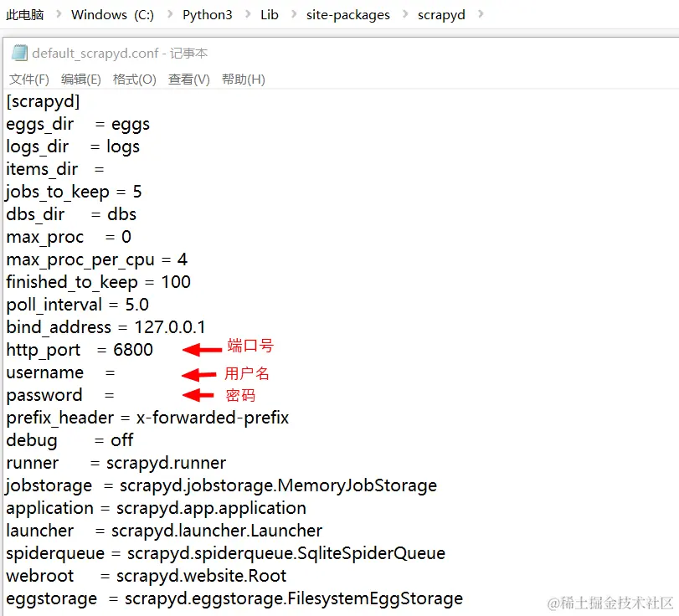Open the 帮助(H) menu
The width and height of the screenshot is (679, 616).
pos(244,80)
